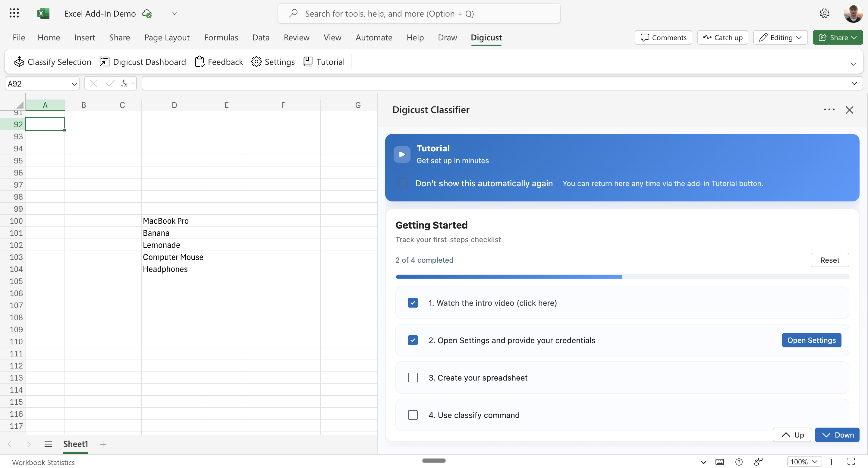Check Don't show this automatically again

(403, 183)
